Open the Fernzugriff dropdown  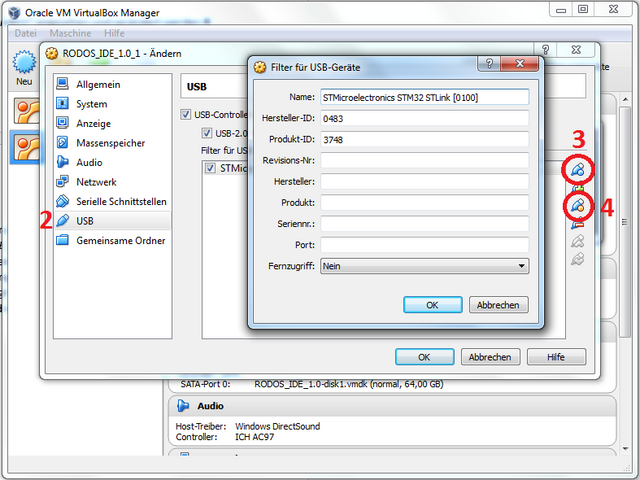(424, 266)
